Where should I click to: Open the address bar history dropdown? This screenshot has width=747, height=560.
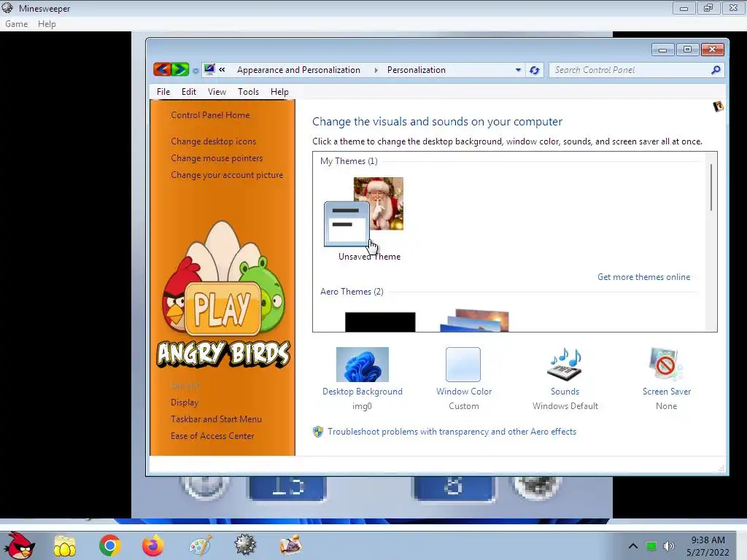coord(518,70)
